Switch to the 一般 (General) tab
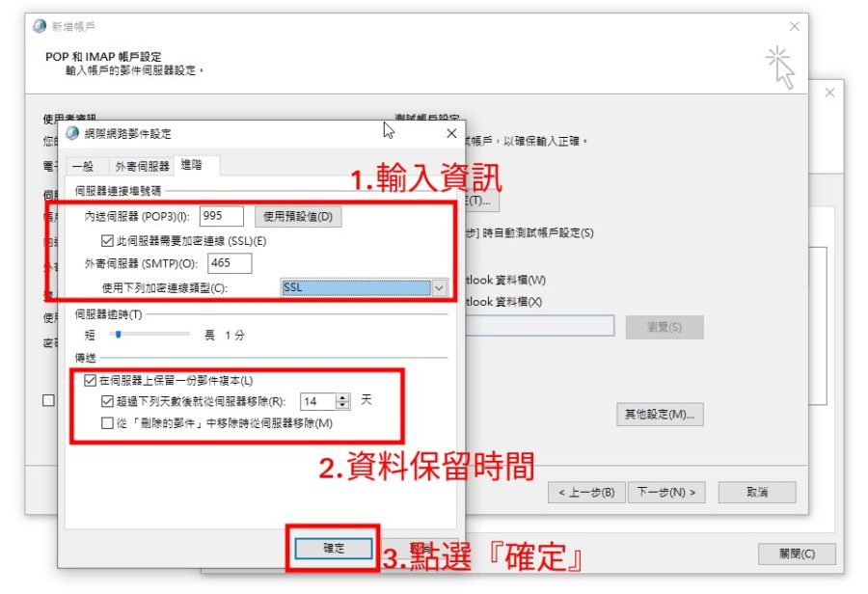This screenshot has width=868, height=594. coord(83,166)
